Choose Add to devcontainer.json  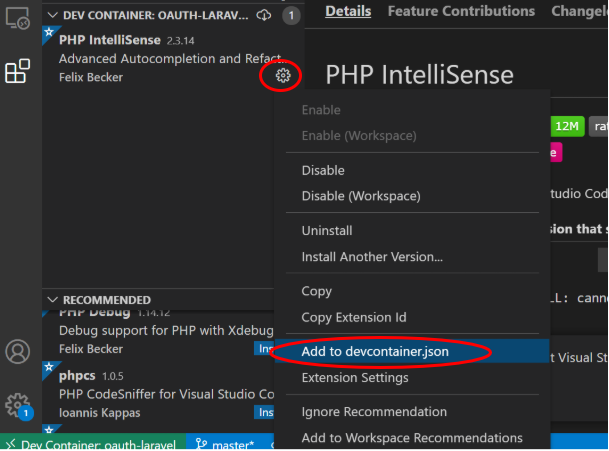tap(412, 352)
